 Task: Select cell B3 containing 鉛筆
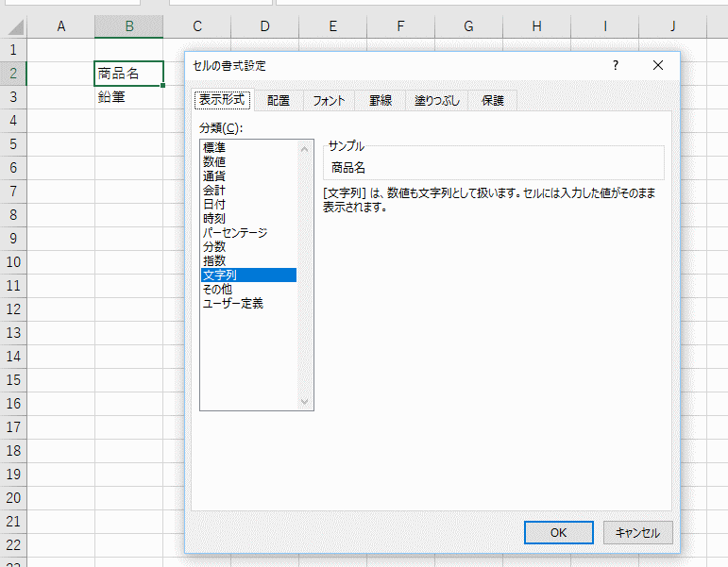(x=128, y=97)
